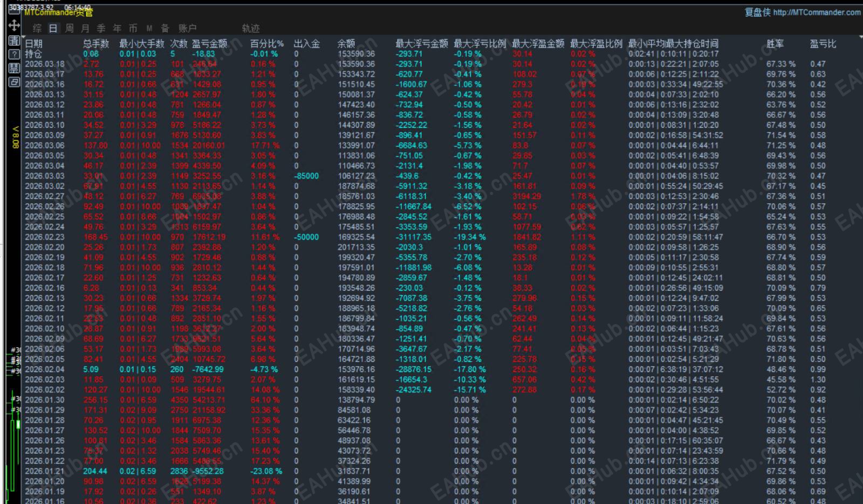Open the 轨迹 track tab
863x504 pixels.
[251, 28]
